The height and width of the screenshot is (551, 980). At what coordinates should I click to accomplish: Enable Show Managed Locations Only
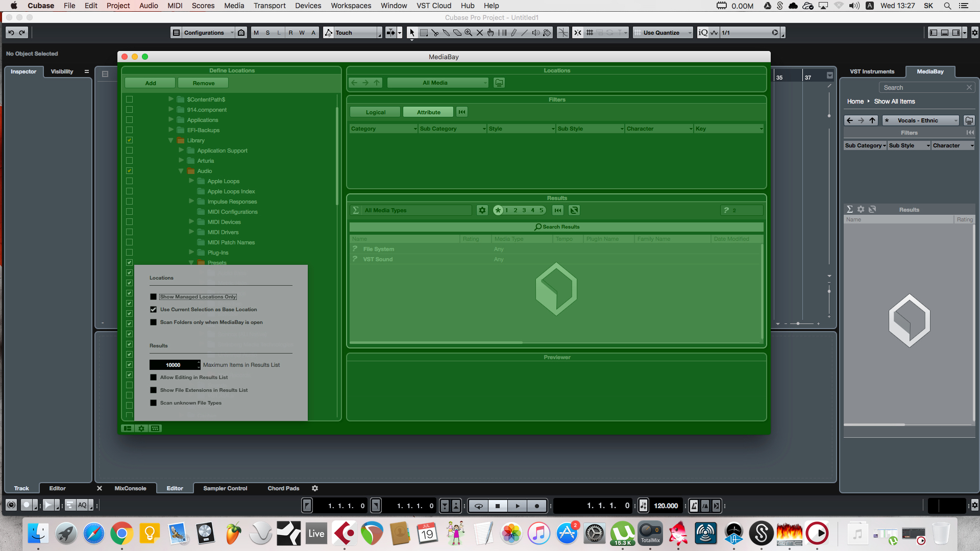(153, 297)
